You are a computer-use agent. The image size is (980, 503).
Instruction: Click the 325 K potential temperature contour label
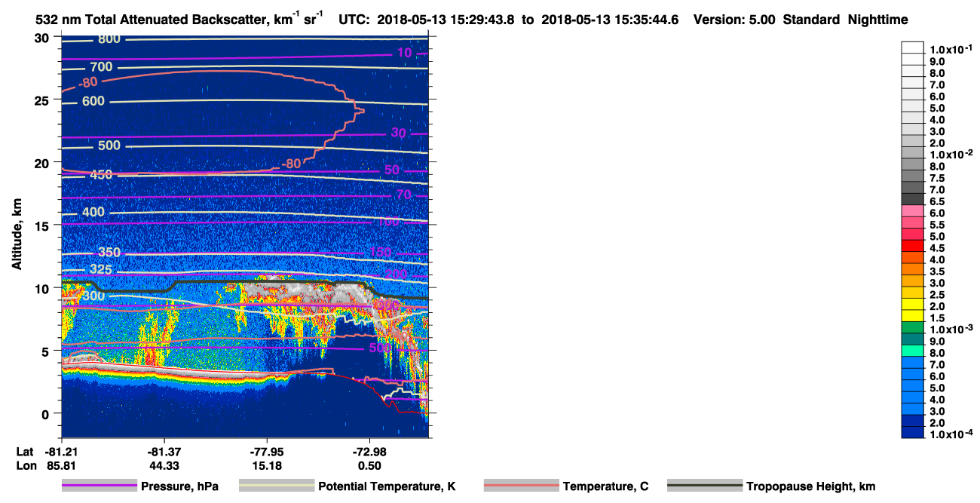(100, 269)
